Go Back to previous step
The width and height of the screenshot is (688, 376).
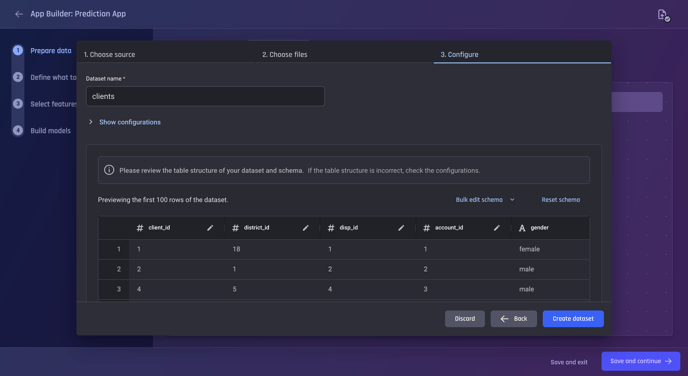[x=513, y=319]
